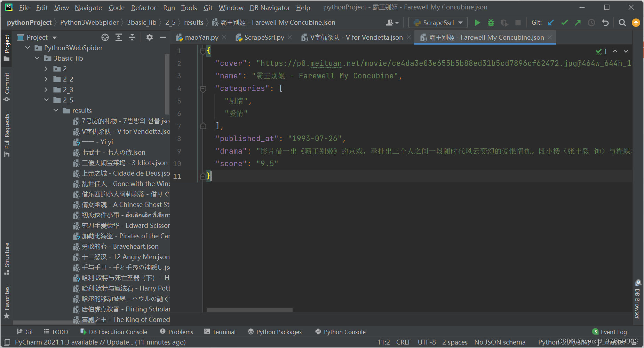Open the Git tool window
Viewport: 644px width, 348px height.
click(25, 332)
